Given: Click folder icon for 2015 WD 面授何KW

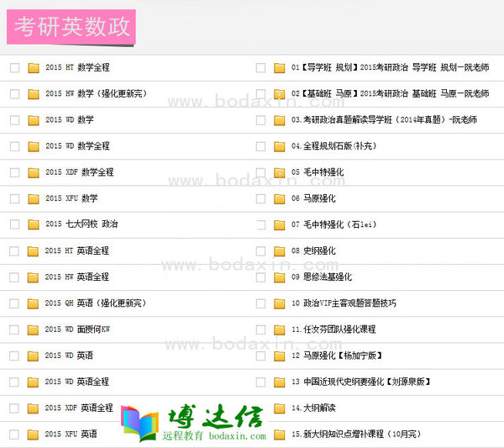Looking at the screenshot, I should tap(33, 329).
